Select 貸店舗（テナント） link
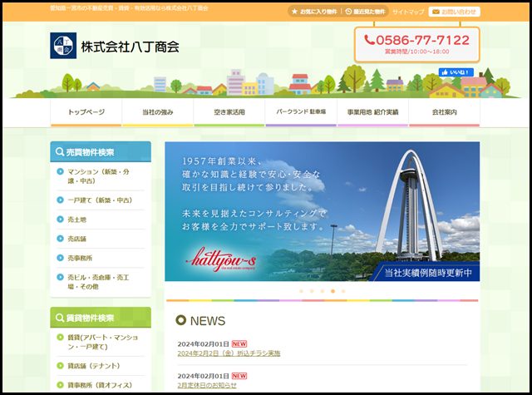Viewport: 532px width, 395px height. pyautogui.click(x=94, y=366)
